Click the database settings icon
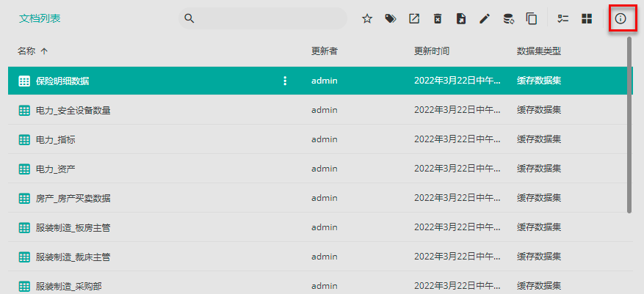Screen dimensions: 644x294 (508, 19)
